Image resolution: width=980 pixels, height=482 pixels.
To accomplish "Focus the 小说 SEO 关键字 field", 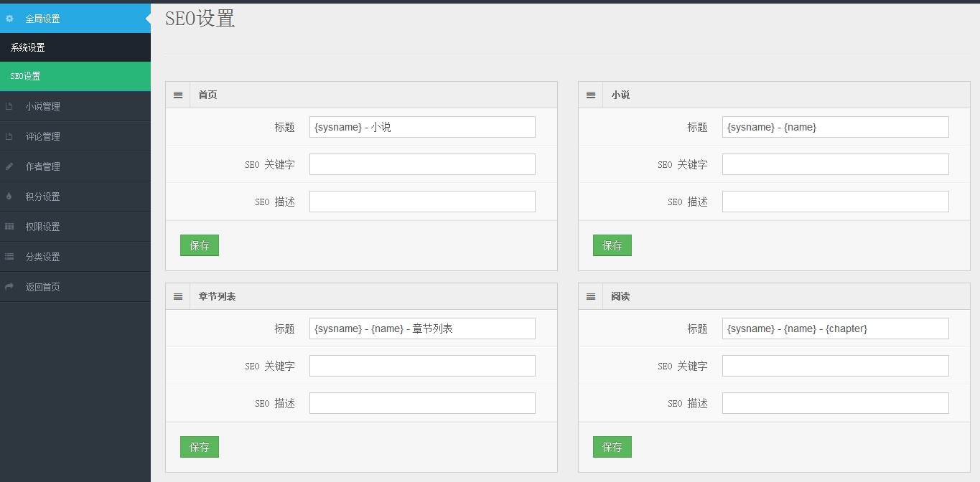I will point(835,164).
